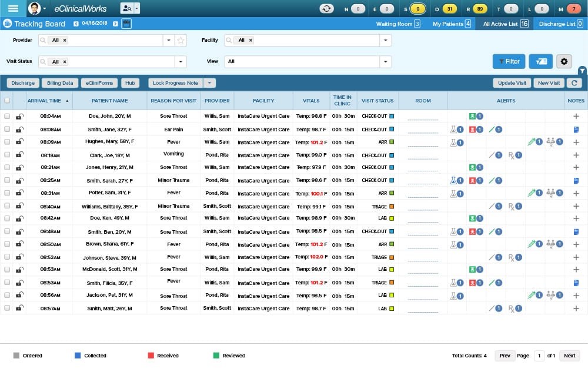Click the blue Filter button

(509, 61)
